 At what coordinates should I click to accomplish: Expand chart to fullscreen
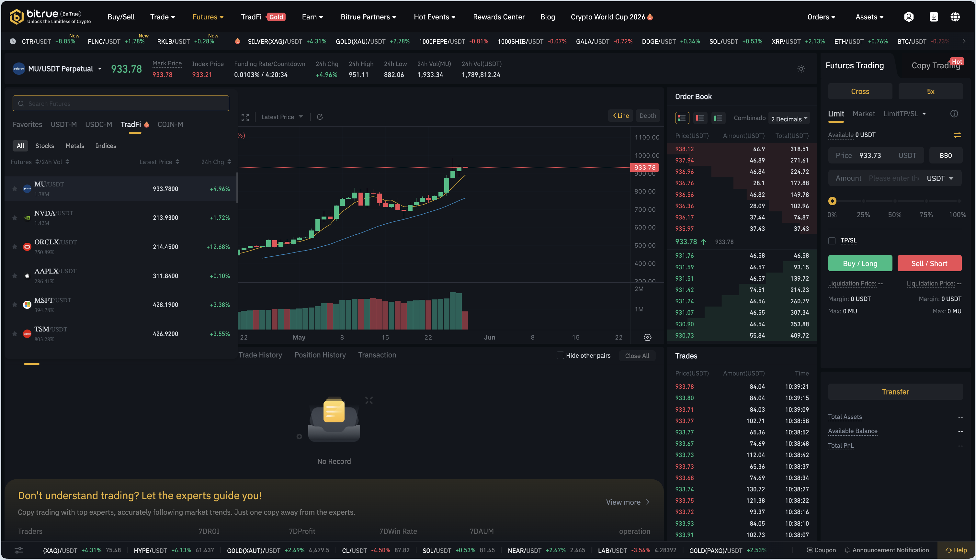pos(245,117)
